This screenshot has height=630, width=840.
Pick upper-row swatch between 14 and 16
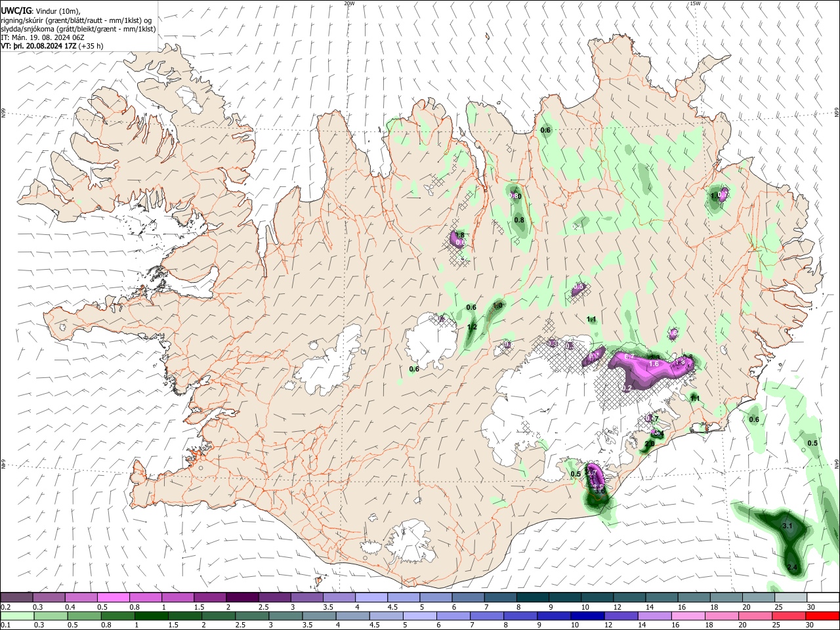[x=662, y=597]
